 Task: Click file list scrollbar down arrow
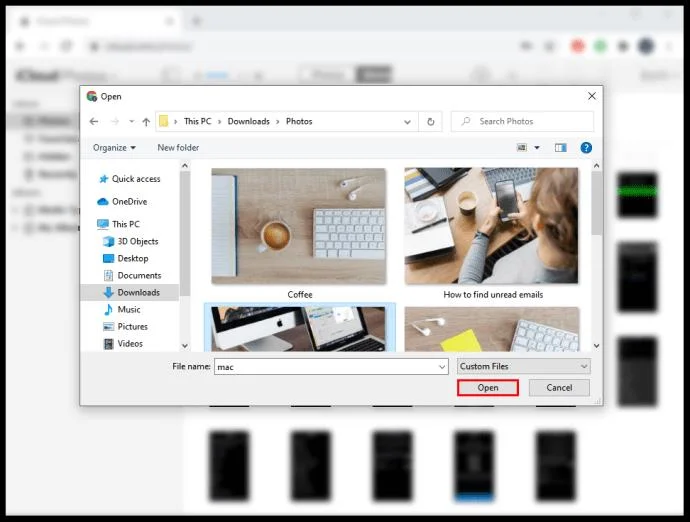596,346
